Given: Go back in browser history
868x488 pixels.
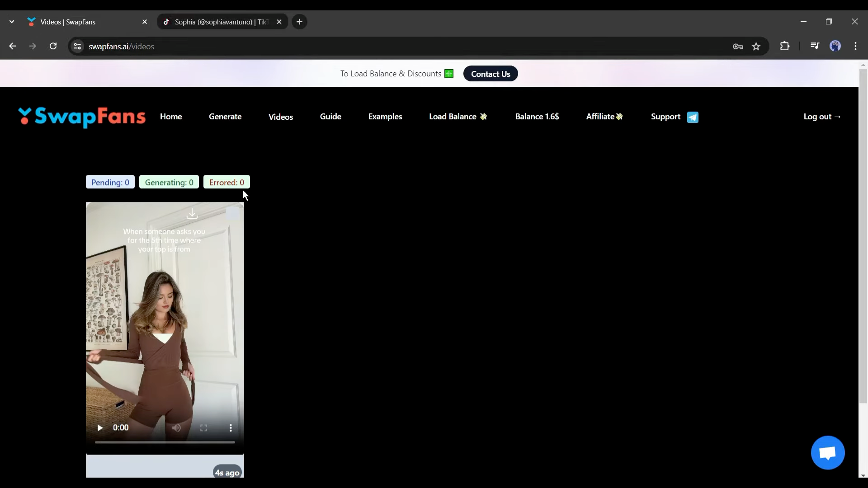Looking at the screenshot, I should [13, 46].
